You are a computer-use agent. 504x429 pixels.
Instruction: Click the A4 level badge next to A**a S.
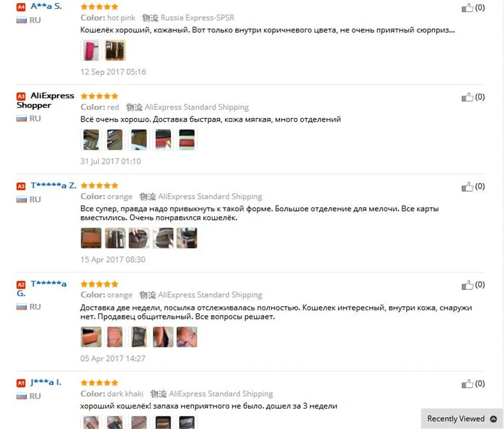(21, 7)
